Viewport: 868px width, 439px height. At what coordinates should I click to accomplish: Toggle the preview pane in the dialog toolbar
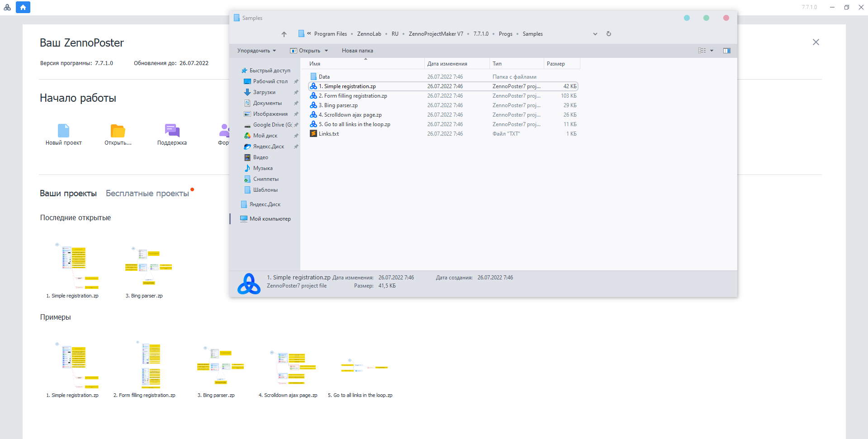click(x=727, y=51)
